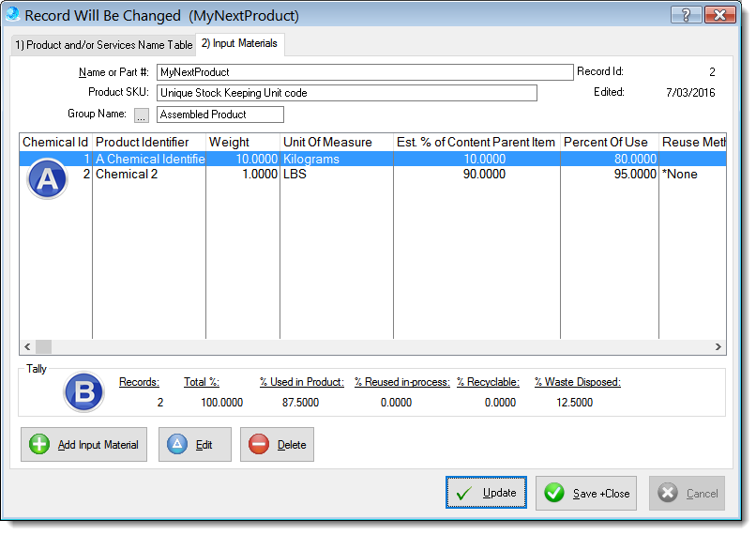This screenshot has width=756, height=535.
Task: Click the help question mark button
Action: (x=686, y=15)
